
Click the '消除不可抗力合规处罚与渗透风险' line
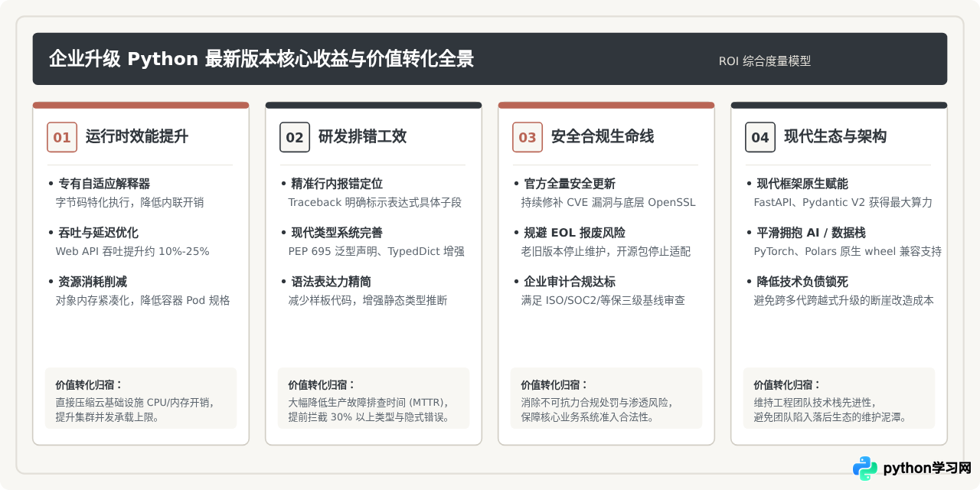598,402
